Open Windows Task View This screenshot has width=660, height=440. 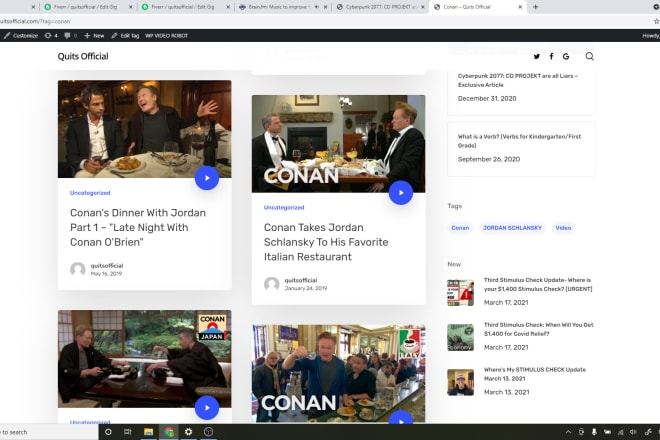point(128,432)
